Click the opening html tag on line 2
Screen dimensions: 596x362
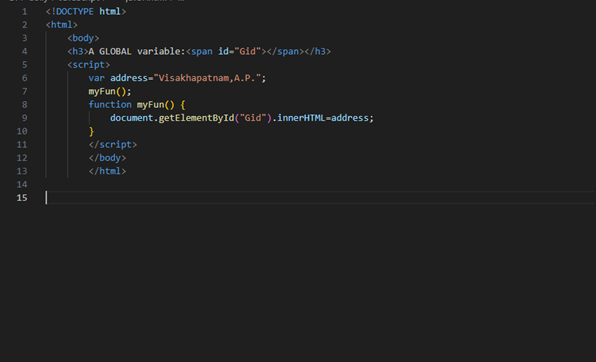pyautogui.click(x=62, y=25)
